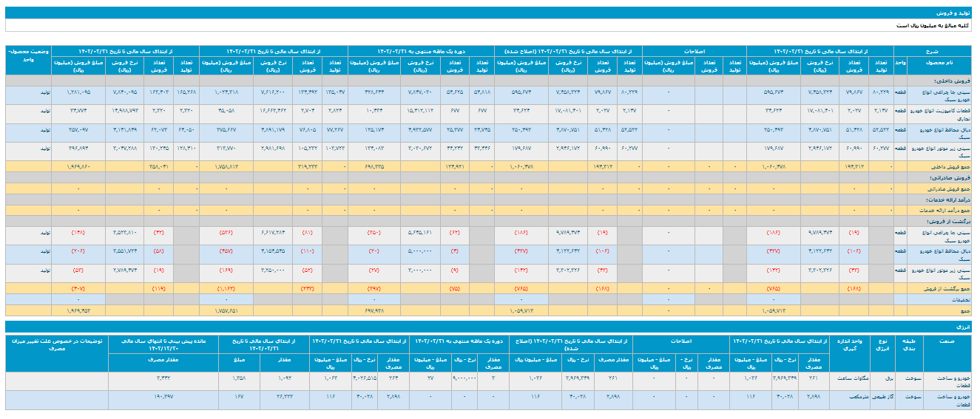
Task: Click the دوره یک ماهه header in sales table
Action: tap(421, 51)
